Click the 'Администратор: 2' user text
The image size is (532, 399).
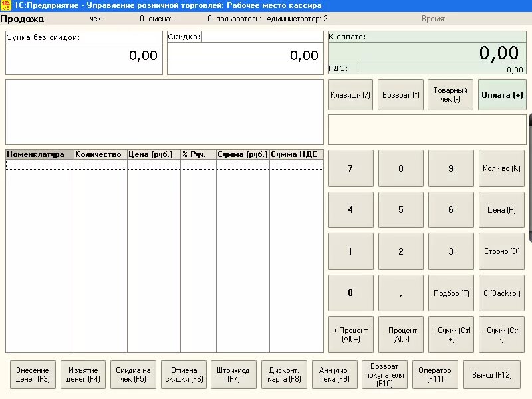tap(297, 19)
